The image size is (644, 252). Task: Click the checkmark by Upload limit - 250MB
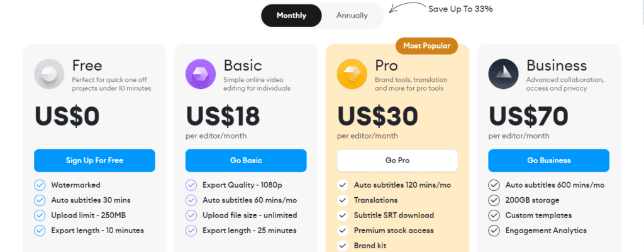point(40,215)
